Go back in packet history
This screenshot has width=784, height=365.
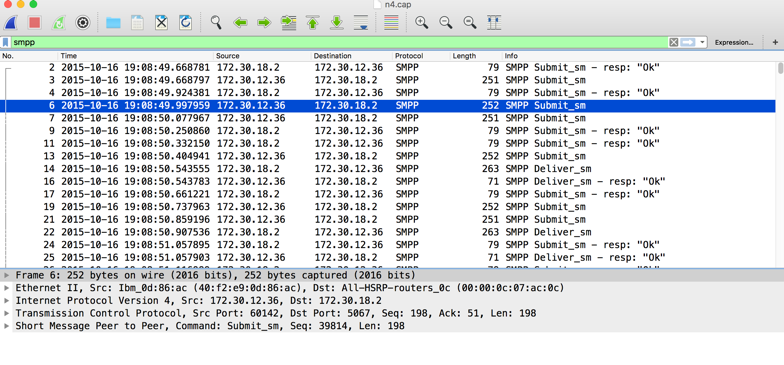240,22
